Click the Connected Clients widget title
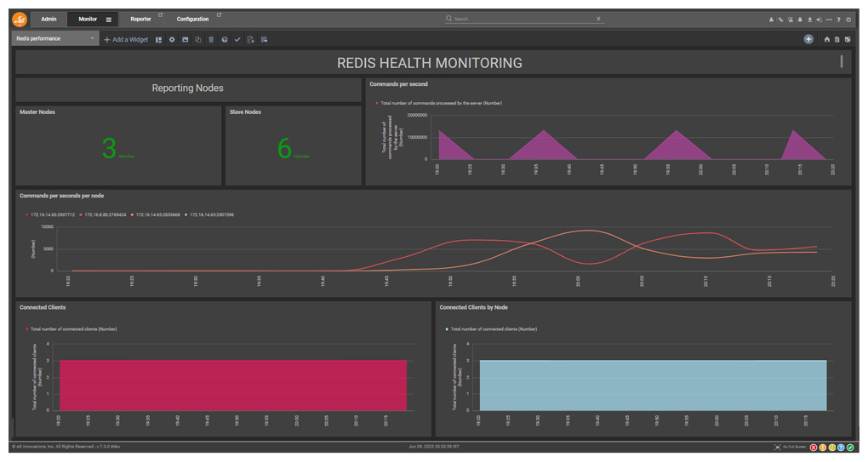868x462 pixels. click(43, 307)
